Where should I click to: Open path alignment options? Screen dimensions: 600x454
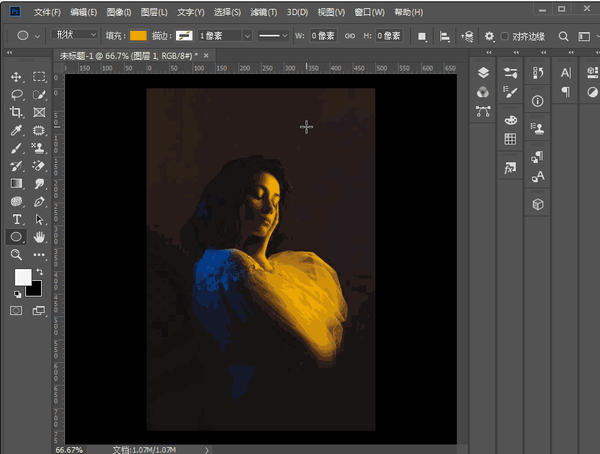tap(444, 36)
